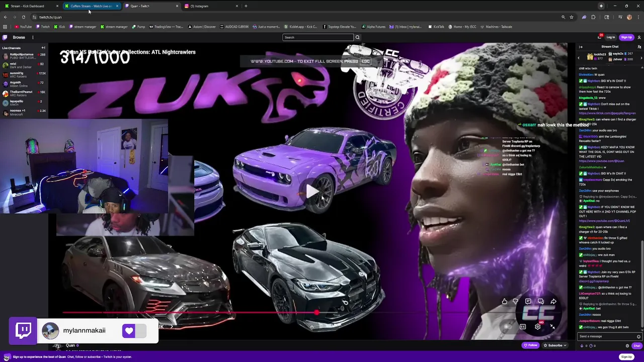Open Chrome profile avatar
The width and height of the screenshot is (644, 362).
tap(629, 17)
